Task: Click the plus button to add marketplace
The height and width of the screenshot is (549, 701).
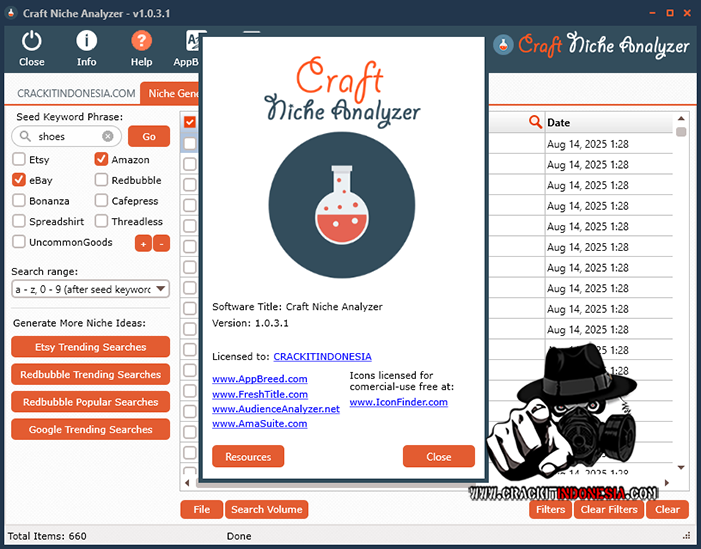Action: point(143,243)
